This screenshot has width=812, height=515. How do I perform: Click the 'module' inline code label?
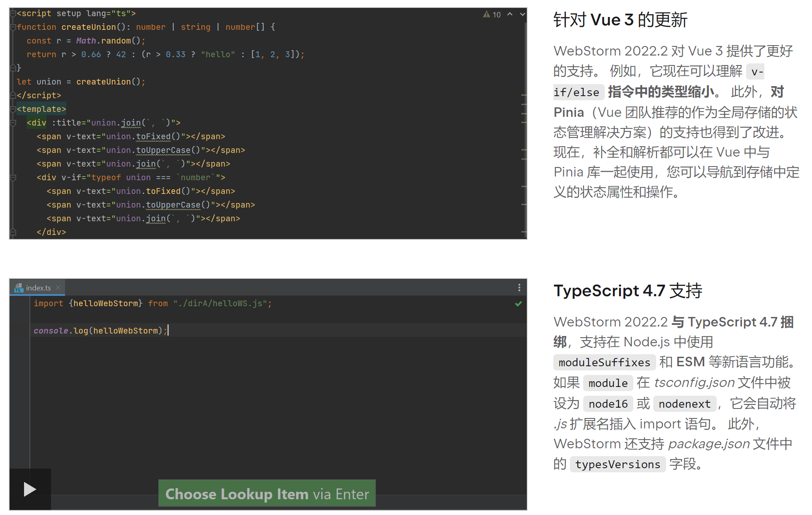[x=608, y=383]
